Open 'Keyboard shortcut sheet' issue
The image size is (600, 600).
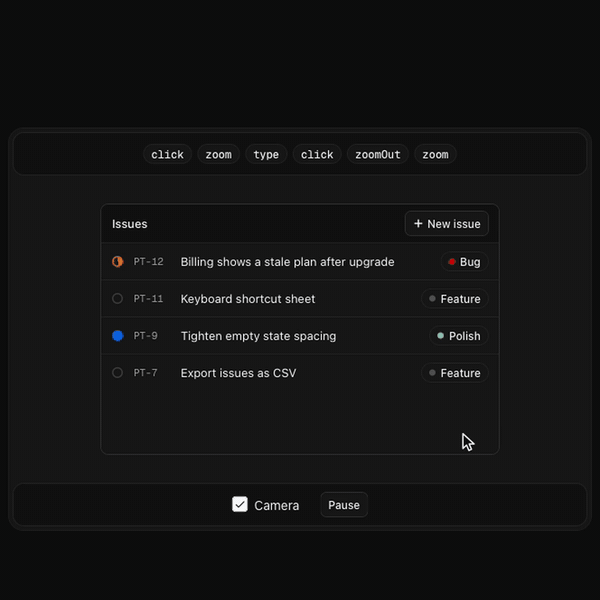coord(248,299)
